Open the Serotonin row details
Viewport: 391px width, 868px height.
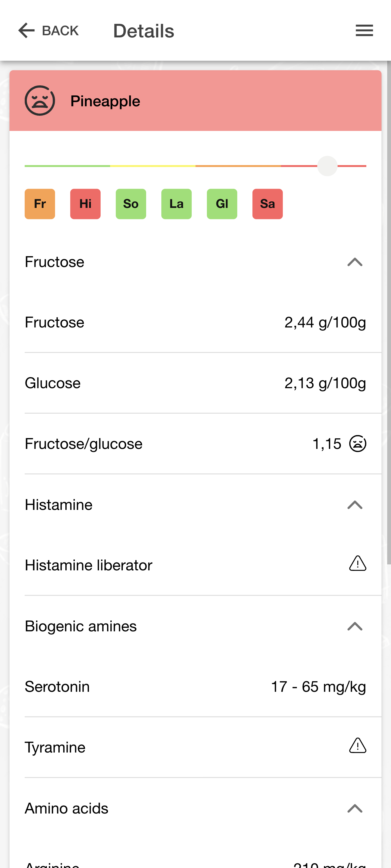click(195, 686)
